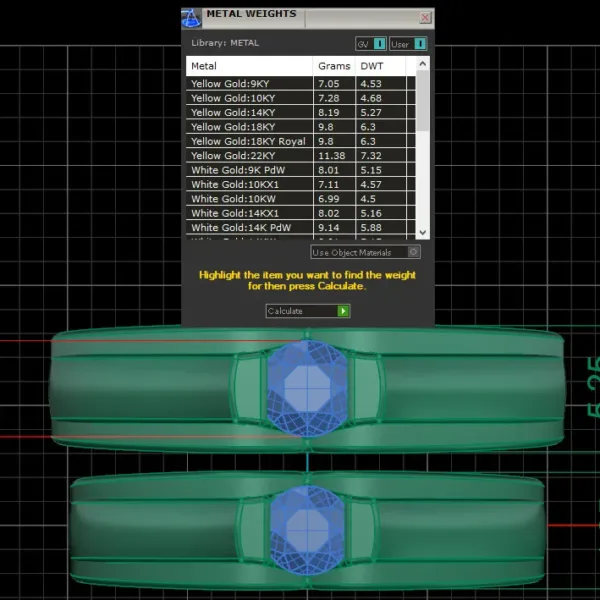
Task: Close the Metal Weights dialog
Action: tap(425, 18)
